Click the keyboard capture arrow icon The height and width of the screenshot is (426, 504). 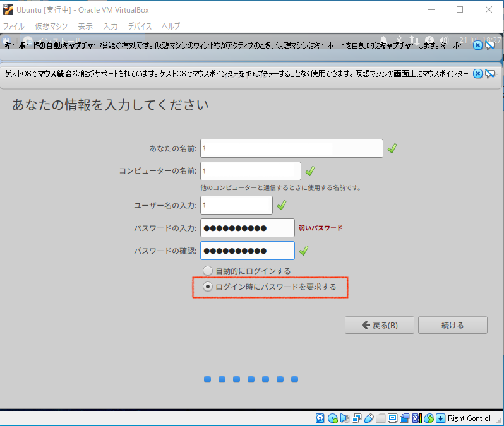click(x=441, y=418)
